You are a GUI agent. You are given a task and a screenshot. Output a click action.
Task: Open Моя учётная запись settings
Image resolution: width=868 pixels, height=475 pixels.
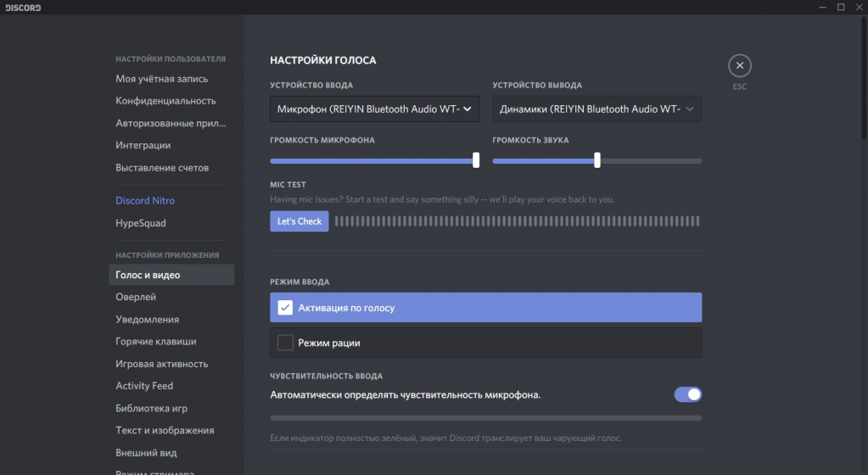coord(161,79)
